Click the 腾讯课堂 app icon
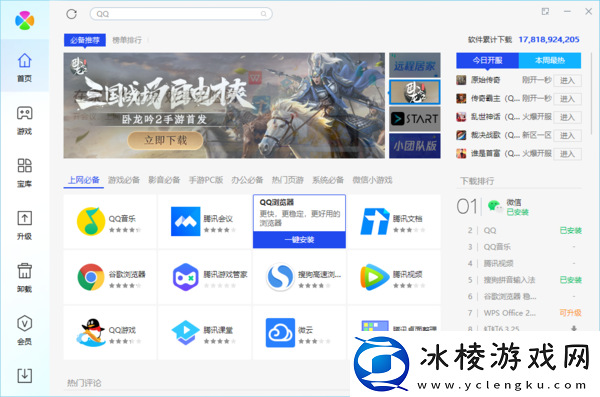Viewport: 600px width, 397px height. [x=185, y=332]
